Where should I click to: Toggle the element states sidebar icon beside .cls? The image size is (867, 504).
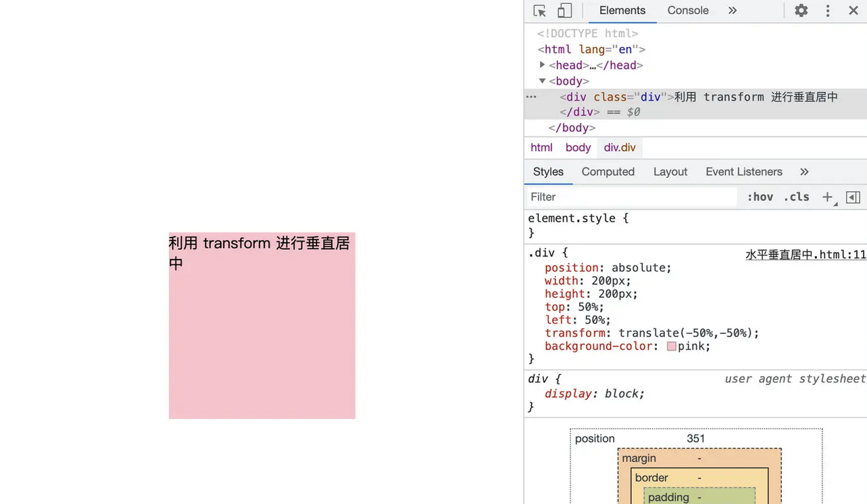[x=852, y=197]
